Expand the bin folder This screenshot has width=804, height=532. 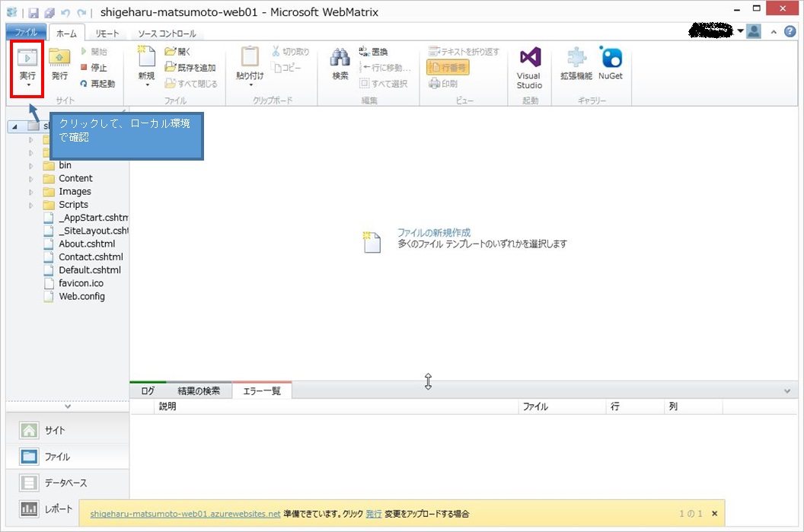pyautogui.click(x=30, y=166)
